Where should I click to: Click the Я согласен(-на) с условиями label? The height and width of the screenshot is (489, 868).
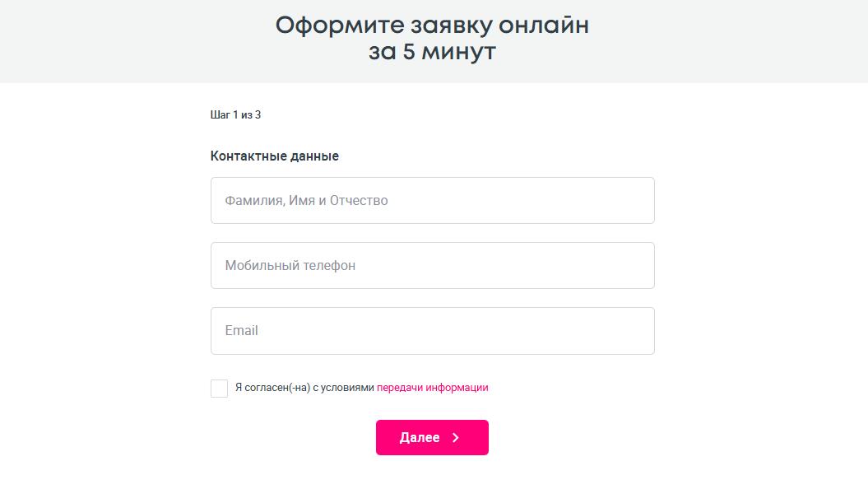tap(304, 388)
